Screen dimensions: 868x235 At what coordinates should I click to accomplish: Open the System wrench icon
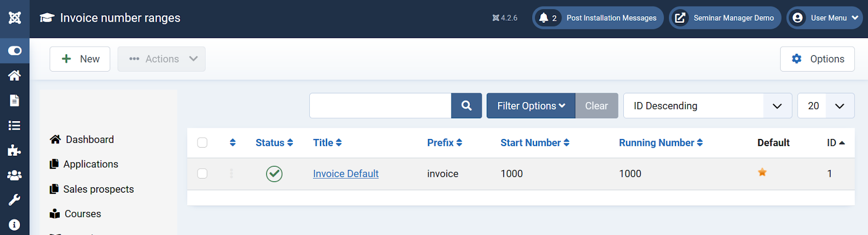[15, 200]
